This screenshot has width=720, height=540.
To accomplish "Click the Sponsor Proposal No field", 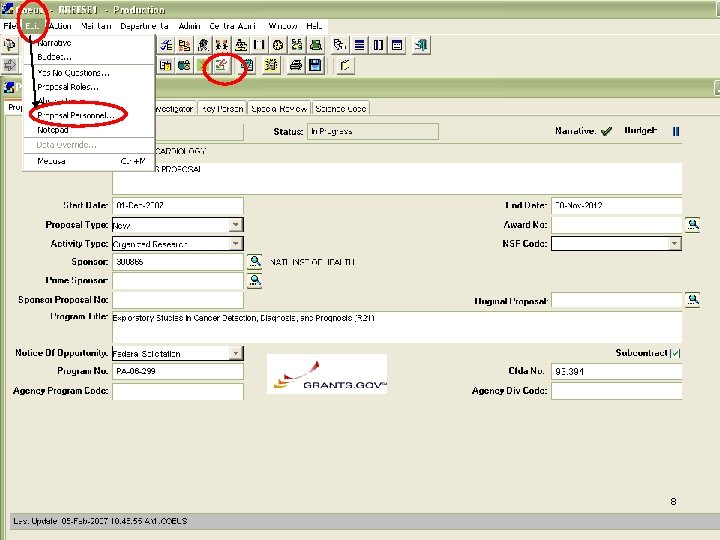I will click(178, 300).
